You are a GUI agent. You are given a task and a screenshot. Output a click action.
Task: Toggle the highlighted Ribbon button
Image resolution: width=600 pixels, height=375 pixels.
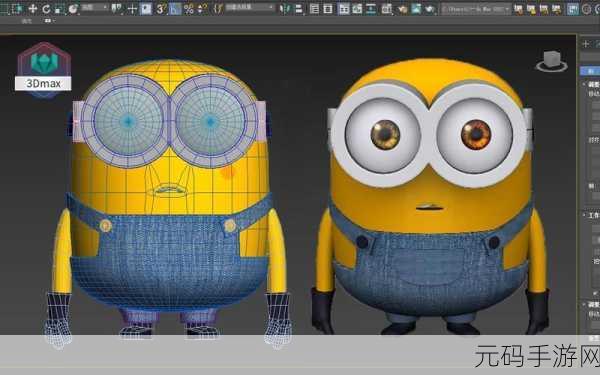coord(344,9)
